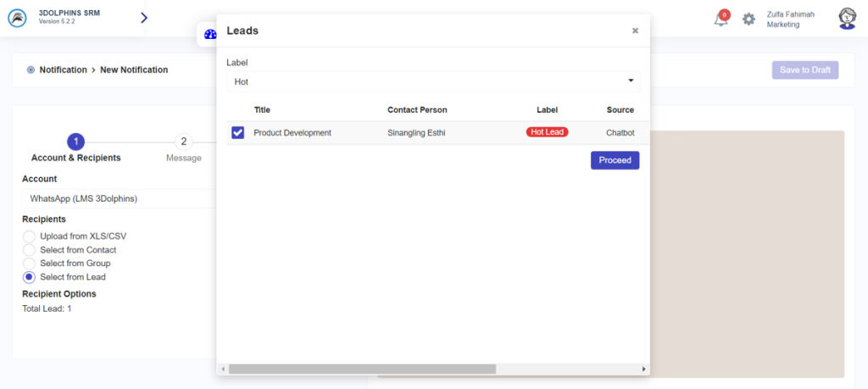Click the user avatar profile picture

846,19
